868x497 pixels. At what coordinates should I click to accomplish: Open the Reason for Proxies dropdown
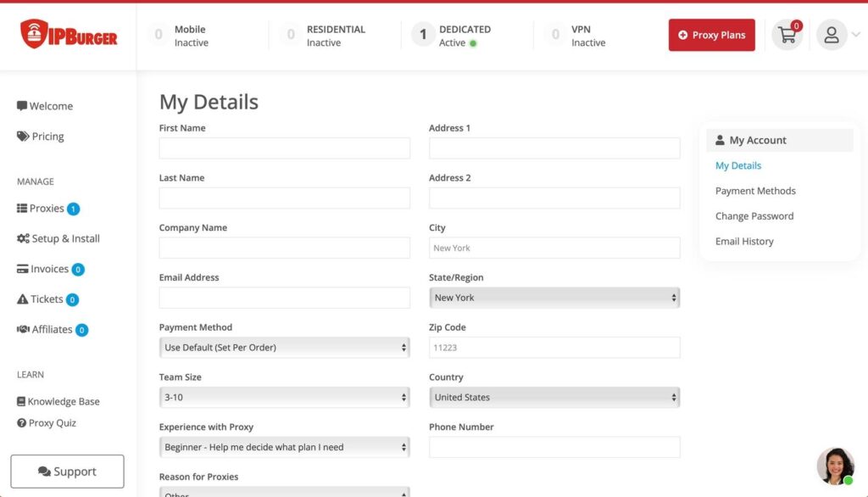click(x=284, y=493)
